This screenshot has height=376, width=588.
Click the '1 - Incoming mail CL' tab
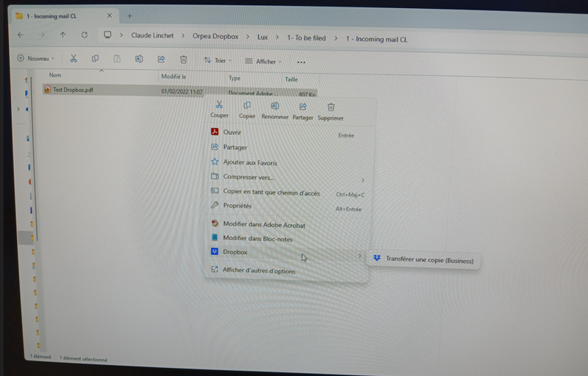tap(64, 16)
